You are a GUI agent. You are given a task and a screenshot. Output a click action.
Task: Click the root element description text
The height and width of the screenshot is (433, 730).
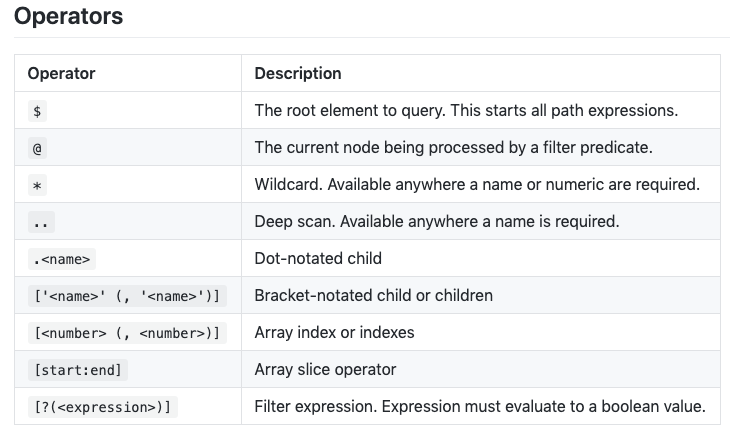pos(466,110)
